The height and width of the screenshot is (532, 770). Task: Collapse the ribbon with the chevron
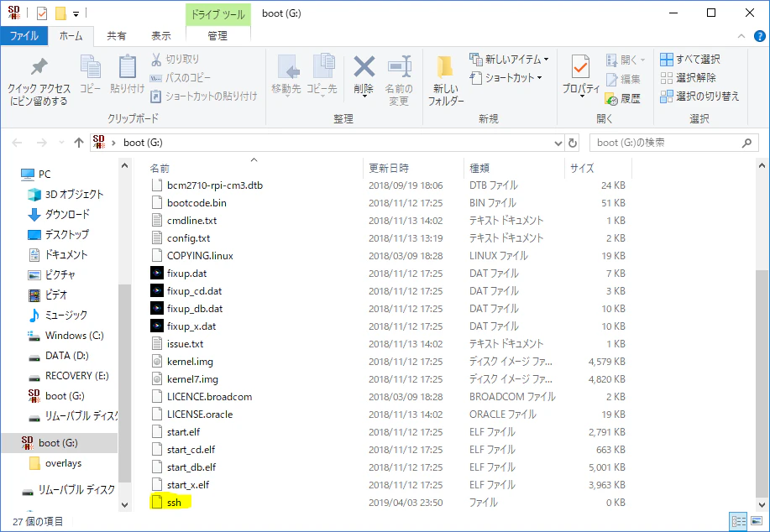coord(741,36)
